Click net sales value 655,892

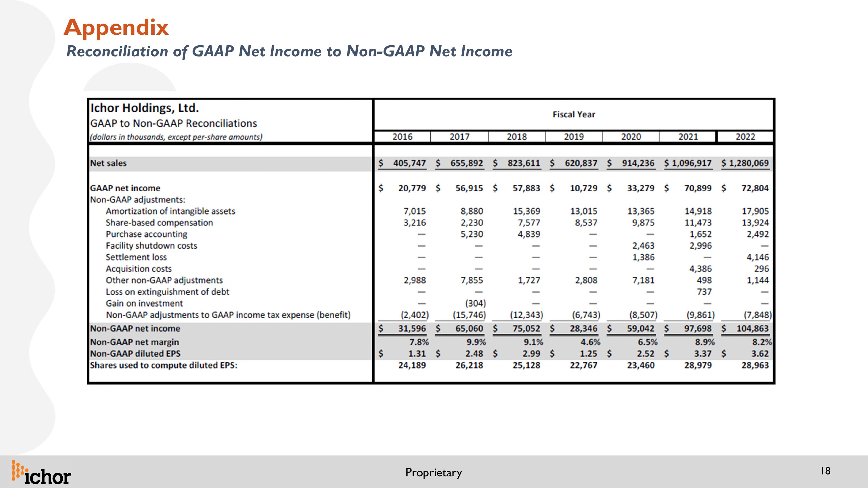tap(467, 163)
